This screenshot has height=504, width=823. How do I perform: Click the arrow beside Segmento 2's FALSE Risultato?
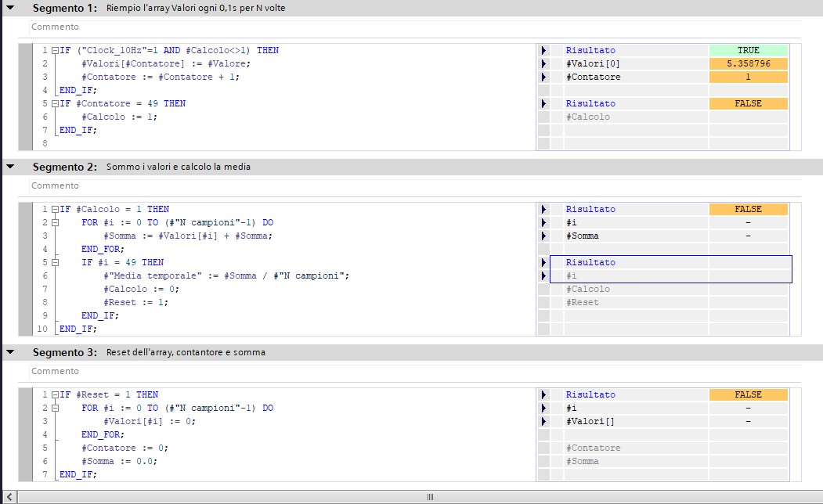click(x=543, y=209)
